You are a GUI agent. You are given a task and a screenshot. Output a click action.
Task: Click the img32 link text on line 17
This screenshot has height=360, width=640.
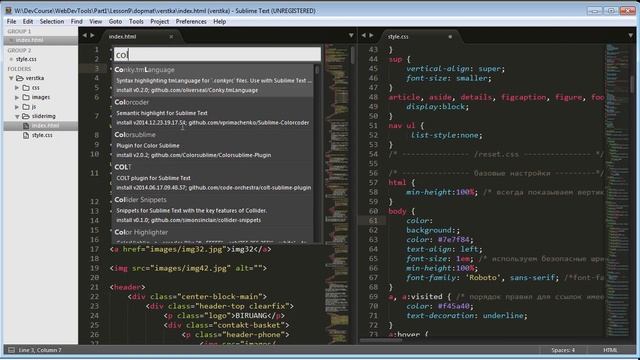(242, 249)
